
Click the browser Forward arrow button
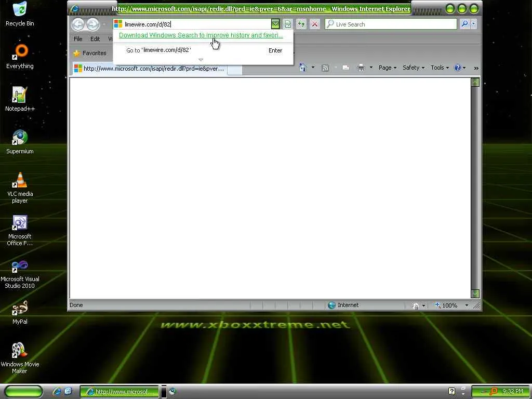92,24
